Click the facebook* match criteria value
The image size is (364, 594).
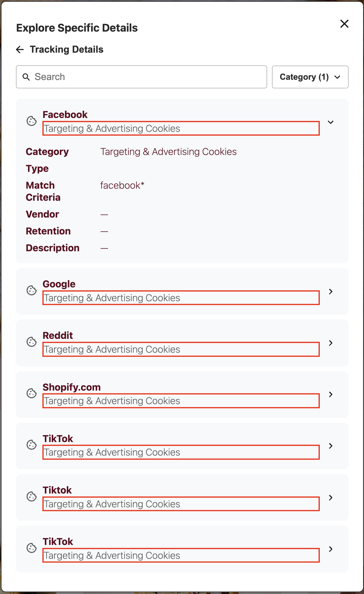[122, 185]
